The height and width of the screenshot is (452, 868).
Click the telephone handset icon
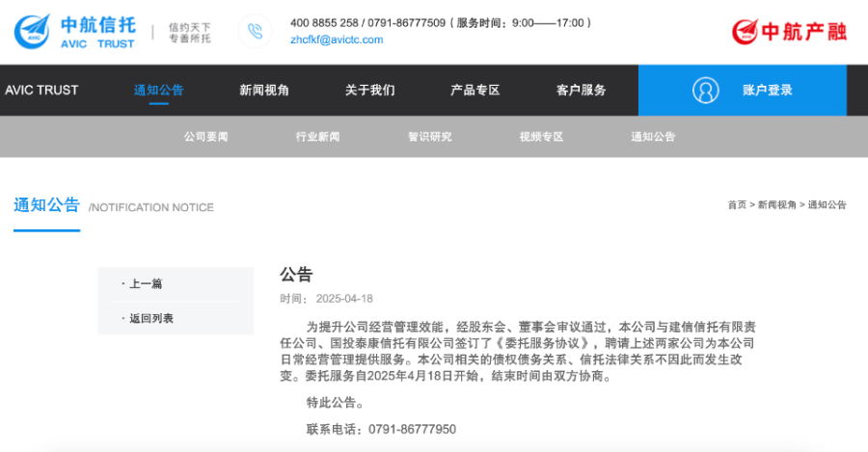pos(256,32)
